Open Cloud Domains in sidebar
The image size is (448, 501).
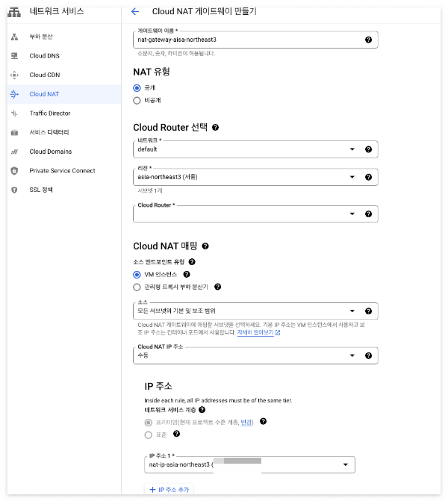[64, 152]
